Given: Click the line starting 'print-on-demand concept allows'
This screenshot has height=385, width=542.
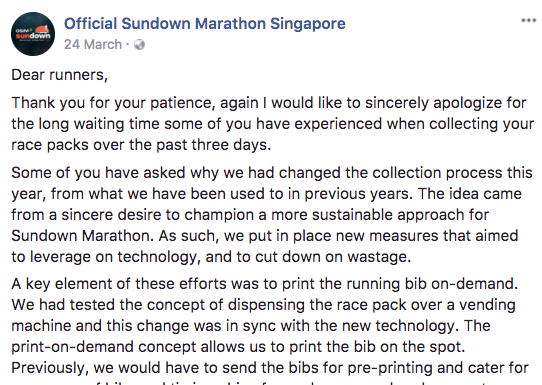Looking at the screenshot, I should (238, 347).
